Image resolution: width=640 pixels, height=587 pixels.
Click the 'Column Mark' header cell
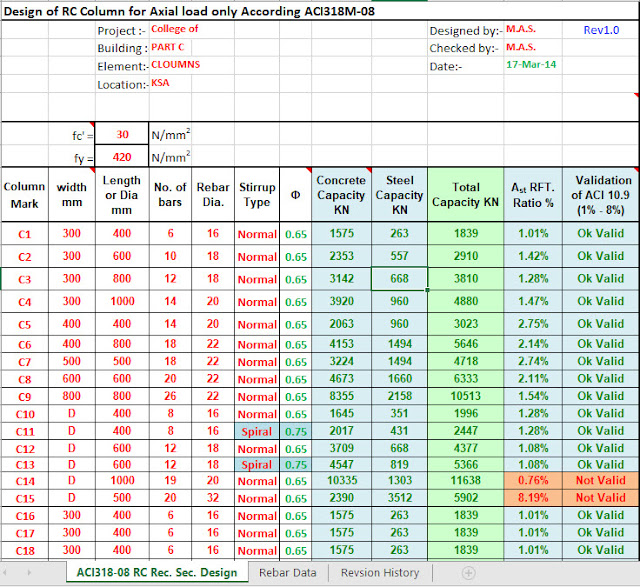tap(24, 195)
